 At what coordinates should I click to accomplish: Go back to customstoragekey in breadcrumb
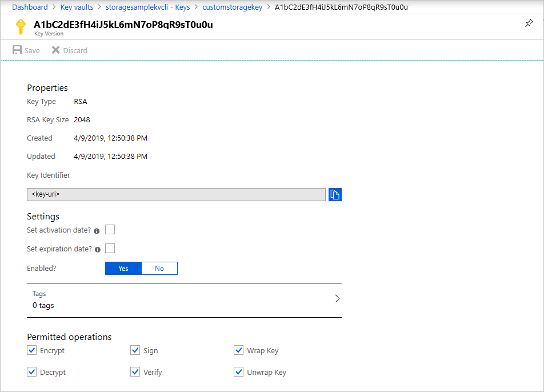tap(232, 7)
